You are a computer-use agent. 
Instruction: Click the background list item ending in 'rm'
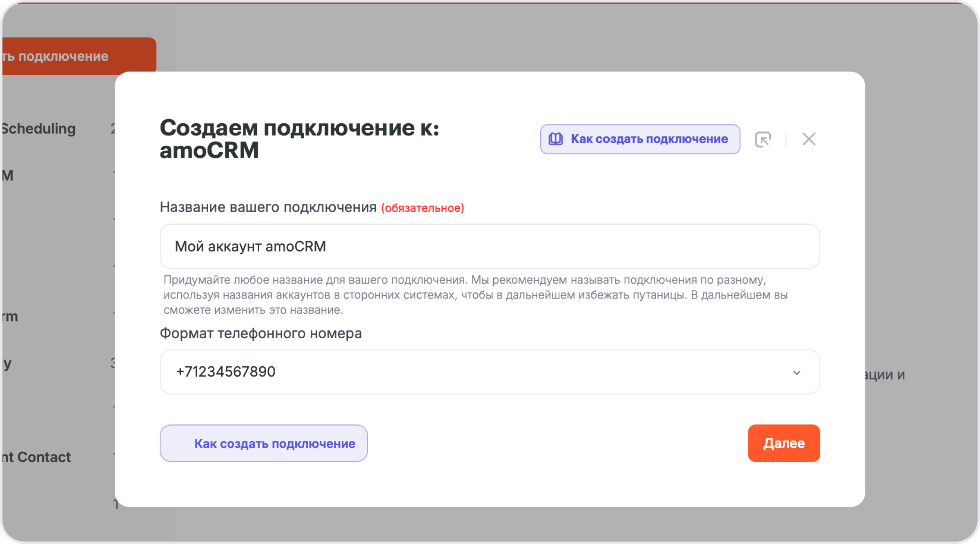10,317
